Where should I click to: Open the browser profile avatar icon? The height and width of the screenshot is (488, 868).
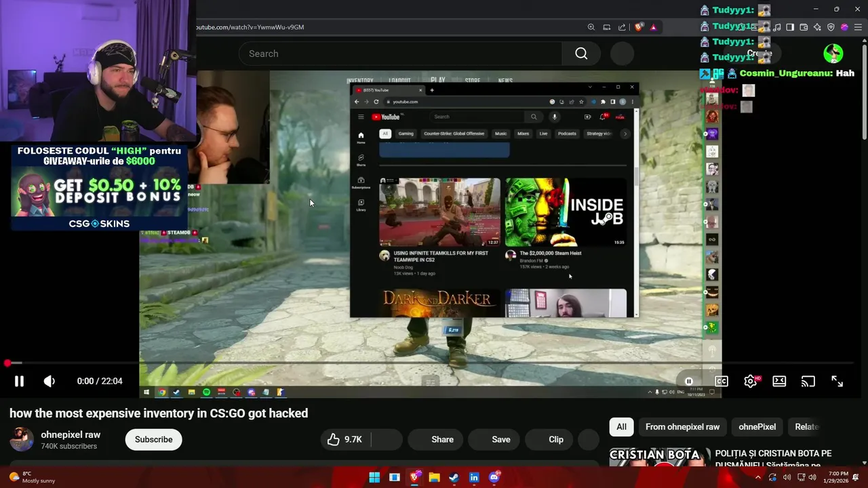844,27
